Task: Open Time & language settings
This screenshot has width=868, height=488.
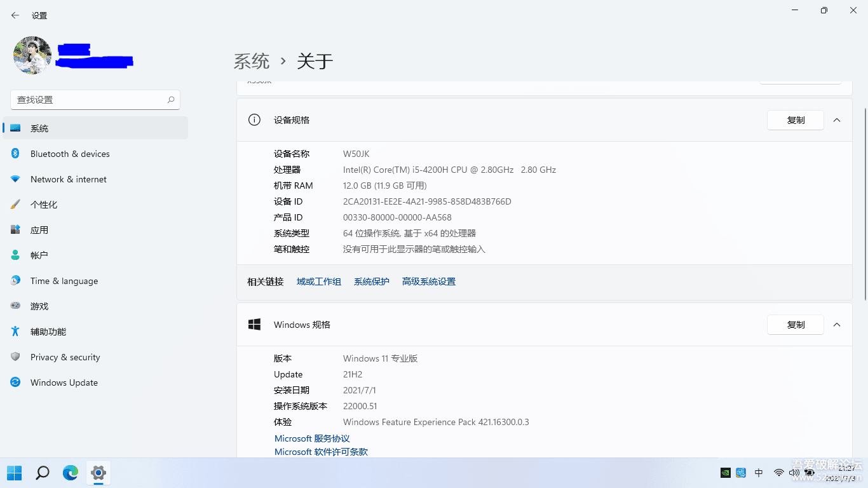Action: (95, 281)
